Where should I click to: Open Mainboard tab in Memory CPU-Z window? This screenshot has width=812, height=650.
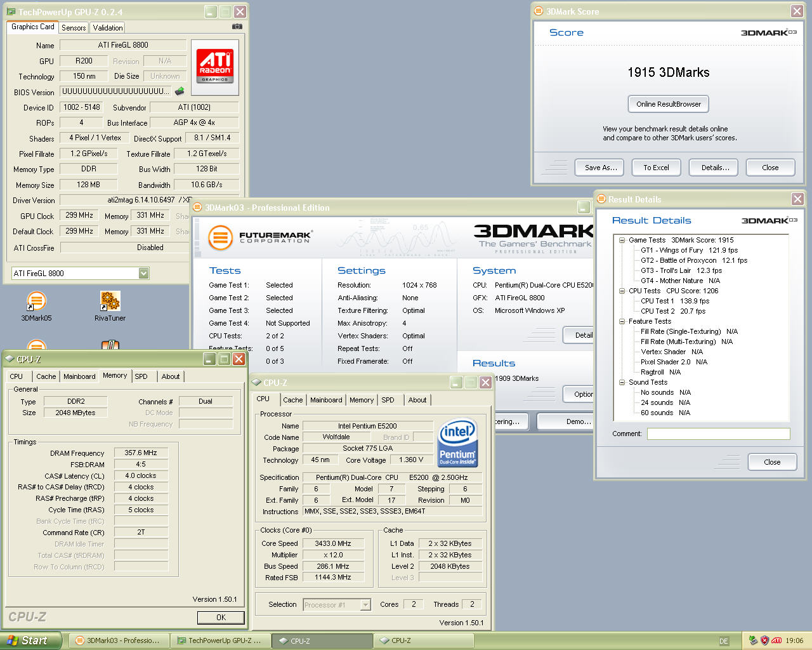pyautogui.click(x=79, y=376)
